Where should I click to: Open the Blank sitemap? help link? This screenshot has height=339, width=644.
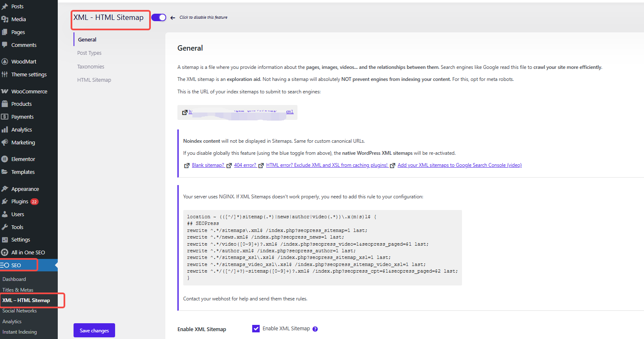coord(208,165)
